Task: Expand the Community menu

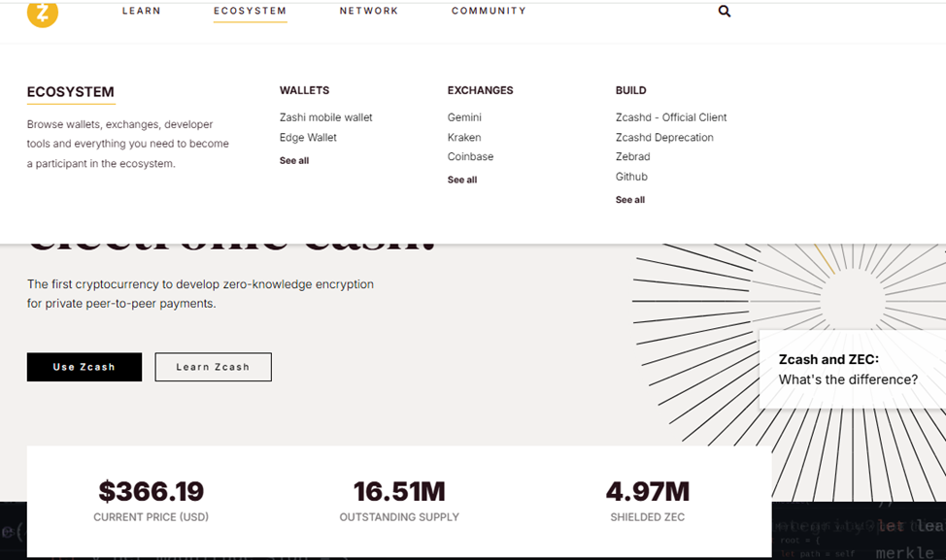Action: point(489,12)
